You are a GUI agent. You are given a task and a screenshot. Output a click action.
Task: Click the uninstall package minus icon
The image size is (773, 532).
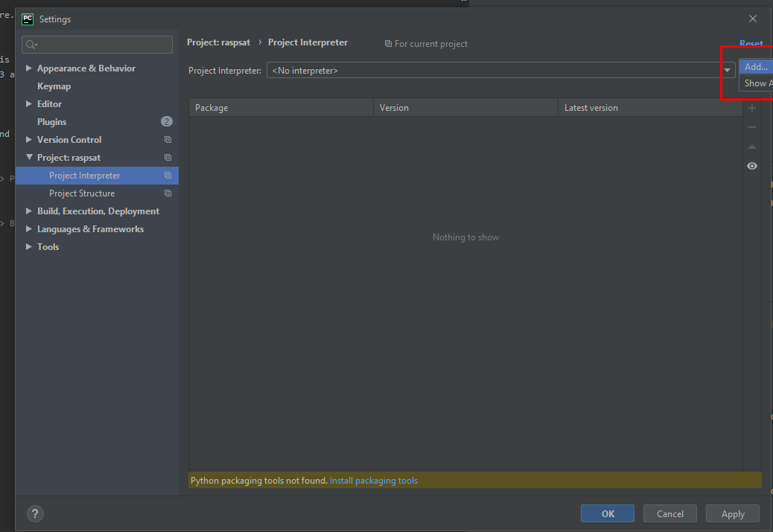[x=752, y=127]
